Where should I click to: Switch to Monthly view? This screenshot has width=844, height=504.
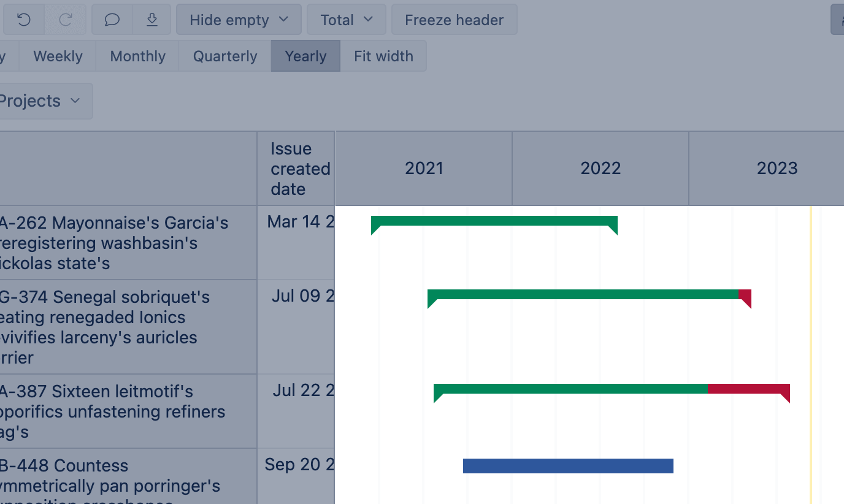(x=137, y=56)
